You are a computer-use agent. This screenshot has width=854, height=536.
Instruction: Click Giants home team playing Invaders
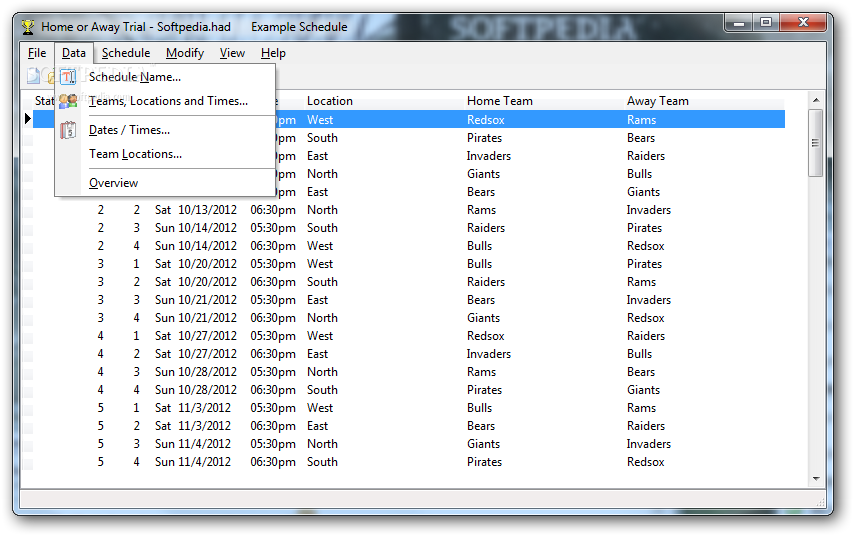click(483, 443)
